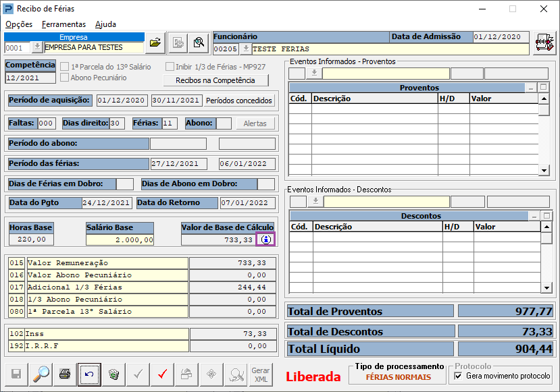Open the Ajuda menu

tap(105, 24)
